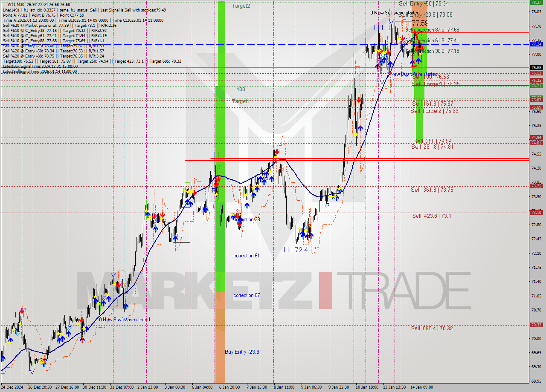
Task: Click the 10 Jan 18:00 time label
Action: point(367,387)
